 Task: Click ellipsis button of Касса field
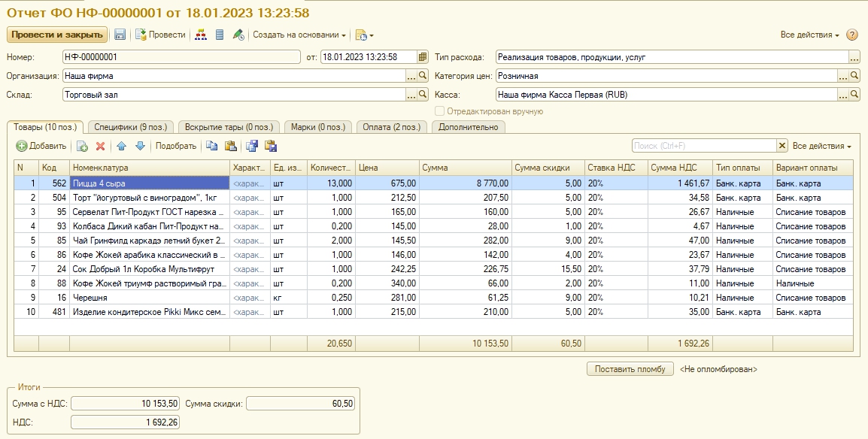[x=843, y=95]
